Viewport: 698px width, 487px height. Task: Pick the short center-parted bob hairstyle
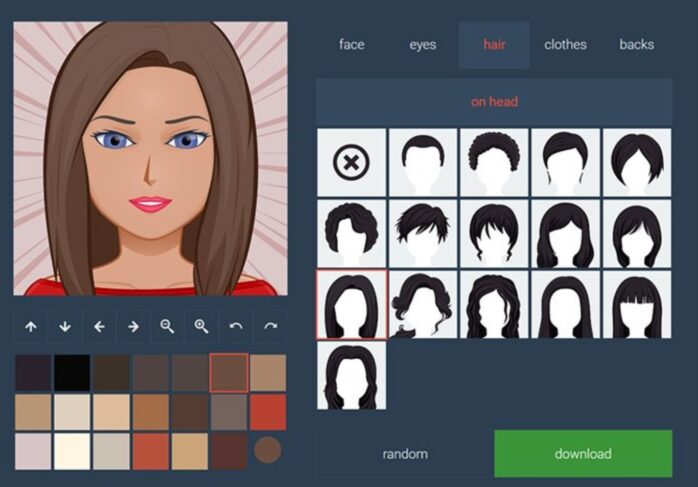(637, 162)
